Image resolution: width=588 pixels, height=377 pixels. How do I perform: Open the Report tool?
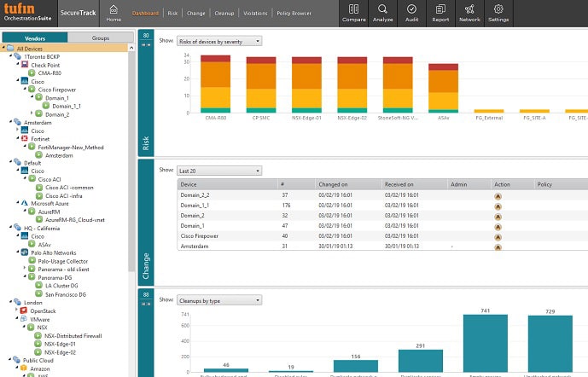pos(440,13)
